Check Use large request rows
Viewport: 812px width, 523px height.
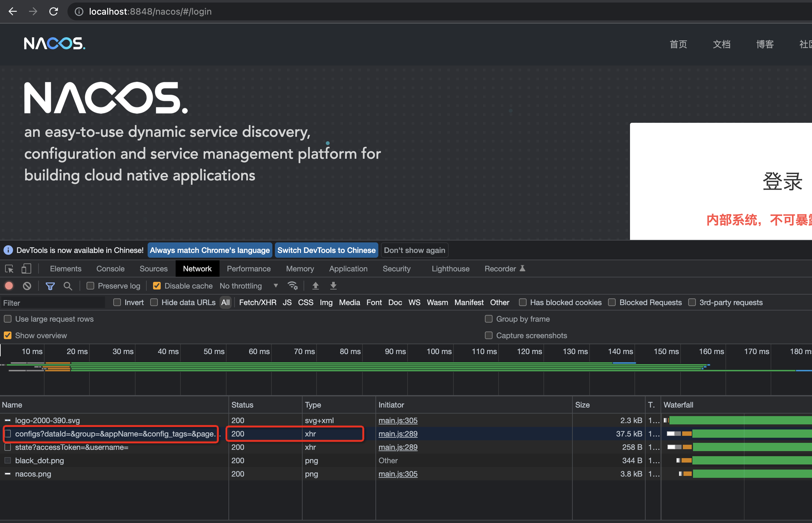(7, 318)
